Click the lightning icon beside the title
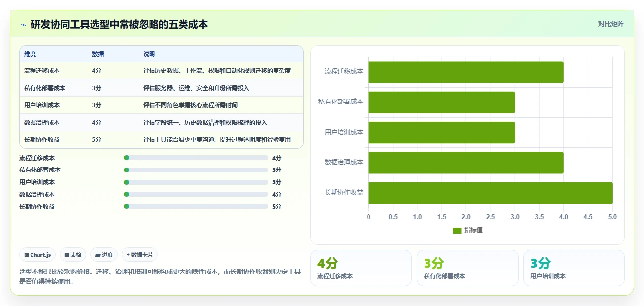This screenshot has width=644, height=306. pos(23,25)
